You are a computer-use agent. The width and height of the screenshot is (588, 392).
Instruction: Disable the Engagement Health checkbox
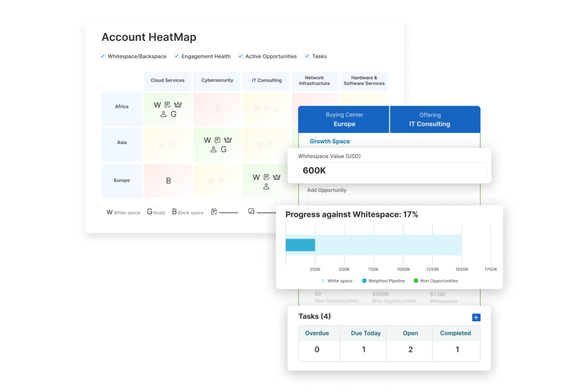[x=176, y=56]
